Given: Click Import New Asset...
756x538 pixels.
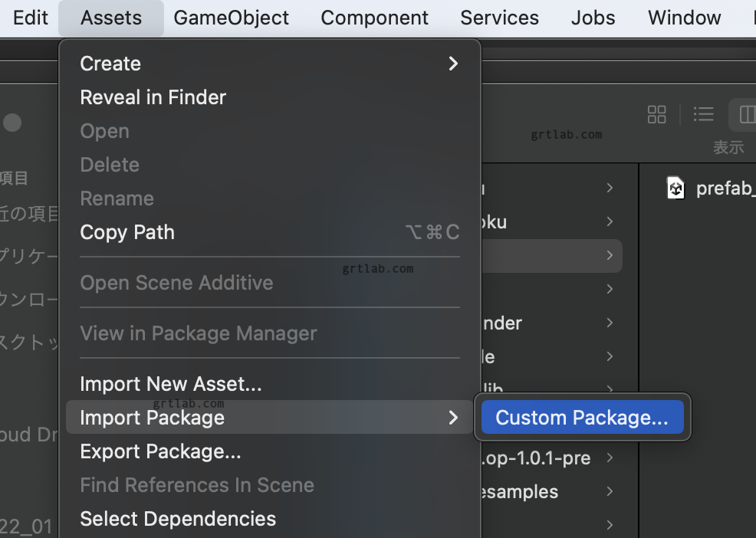Looking at the screenshot, I should (x=171, y=383).
